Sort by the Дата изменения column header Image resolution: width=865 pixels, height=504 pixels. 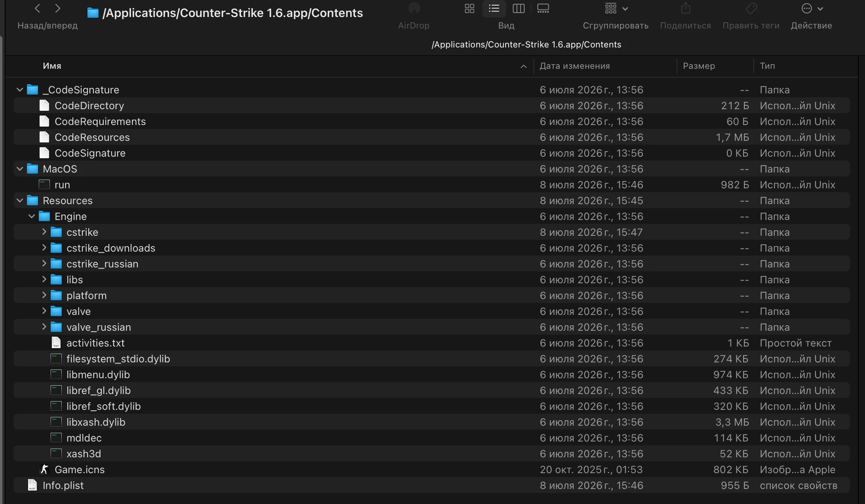[x=575, y=66]
